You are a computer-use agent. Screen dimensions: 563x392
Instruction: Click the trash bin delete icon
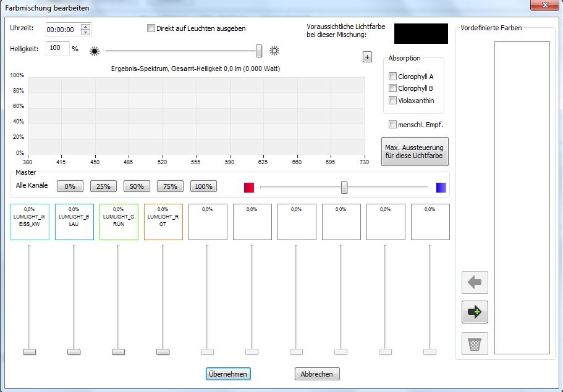coord(475,343)
